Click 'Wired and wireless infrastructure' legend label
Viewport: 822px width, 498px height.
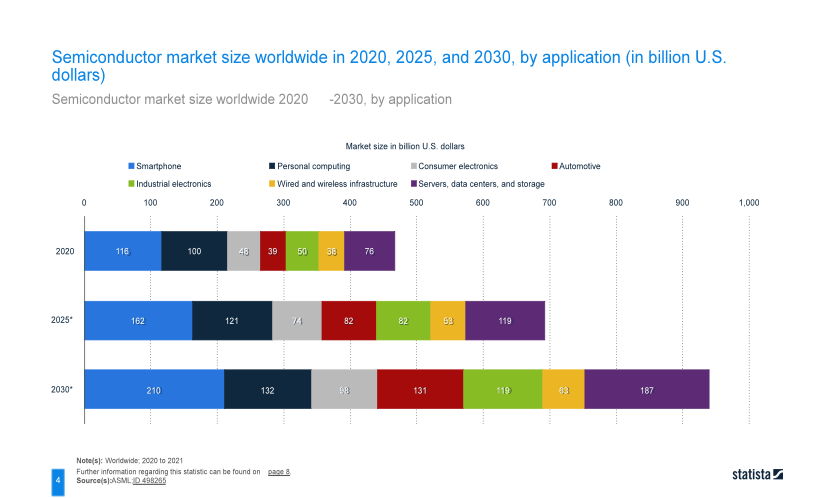pyautogui.click(x=337, y=184)
